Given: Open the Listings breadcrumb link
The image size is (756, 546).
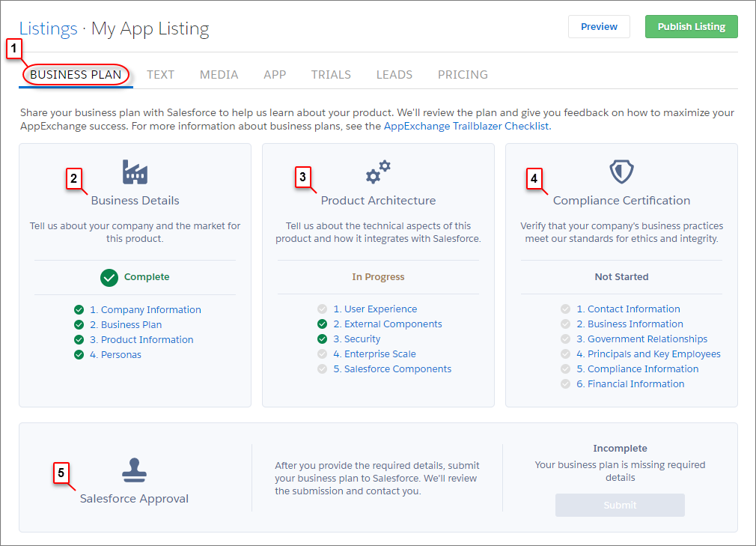Looking at the screenshot, I should (x=48, y=28).
